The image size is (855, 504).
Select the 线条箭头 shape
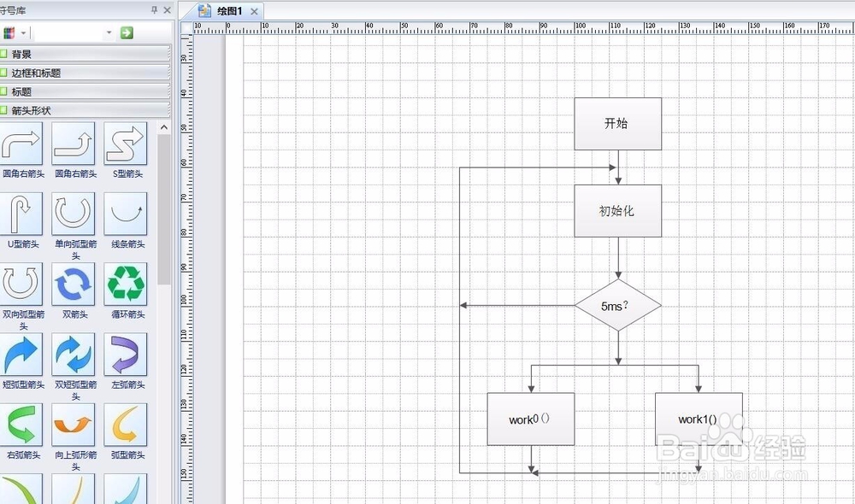click(126, 214)
